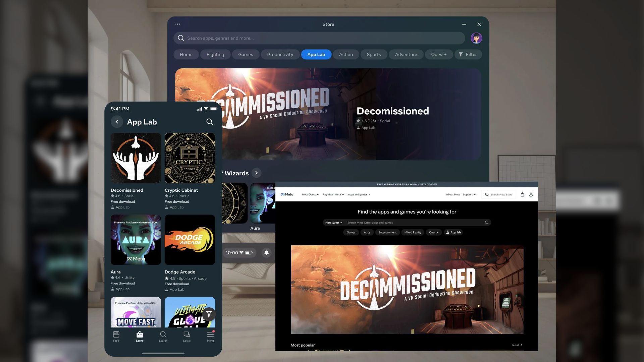Viewport: 644px width, 362px height.
Task: Select the Action category tab
Action: tap(346, 55)
